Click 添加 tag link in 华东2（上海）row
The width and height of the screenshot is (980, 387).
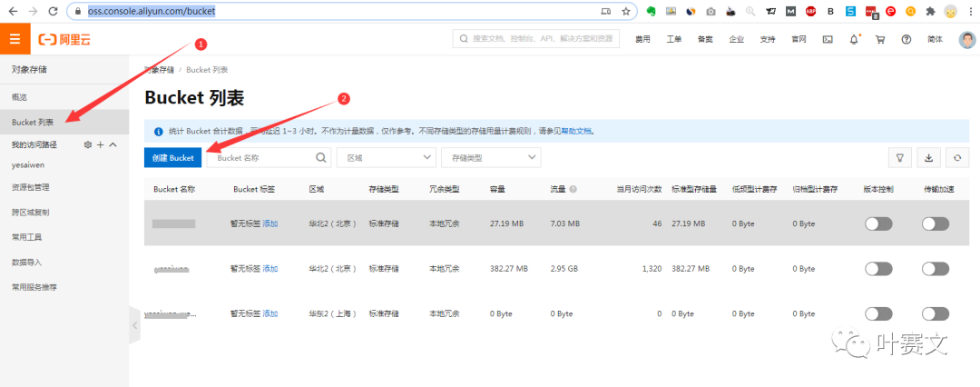[x=270, y=313]
